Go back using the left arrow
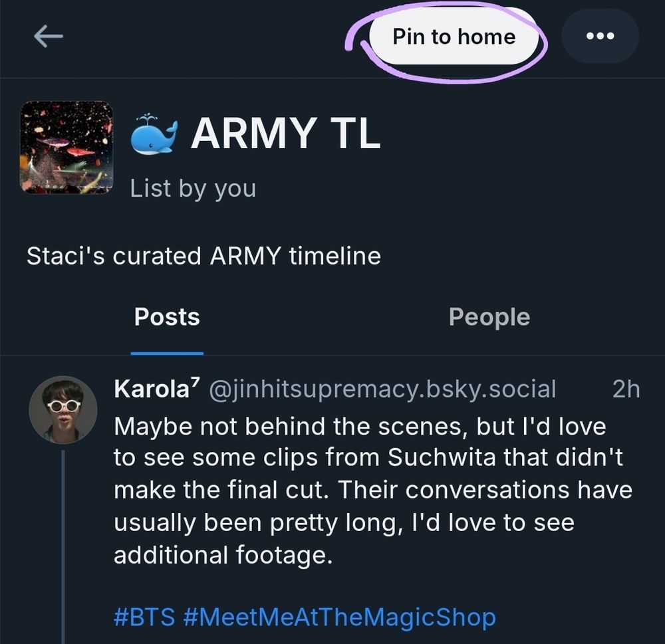Viewport: 665px width, 644px height. tap(48, 37)
